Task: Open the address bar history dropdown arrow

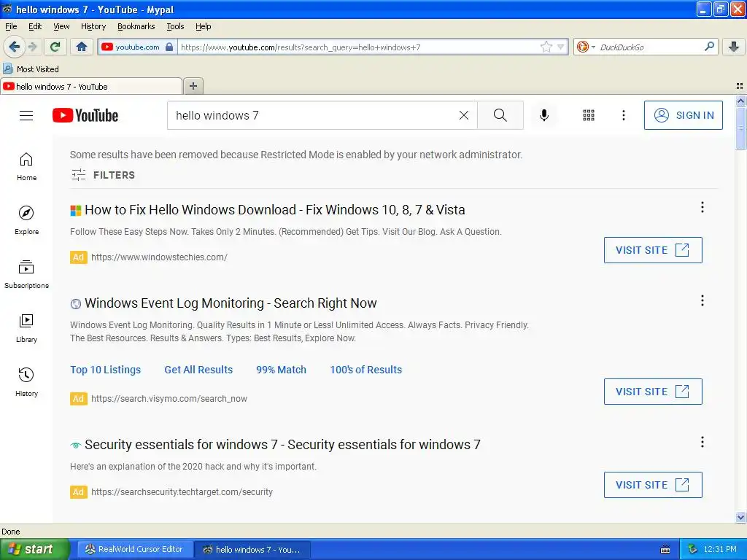Action: (561, 47)
